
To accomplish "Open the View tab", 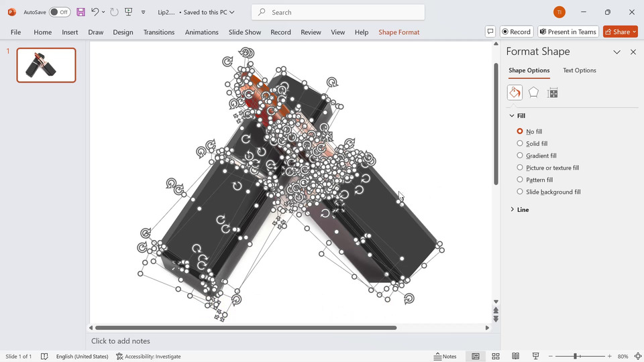I will [x=338, y=32].
